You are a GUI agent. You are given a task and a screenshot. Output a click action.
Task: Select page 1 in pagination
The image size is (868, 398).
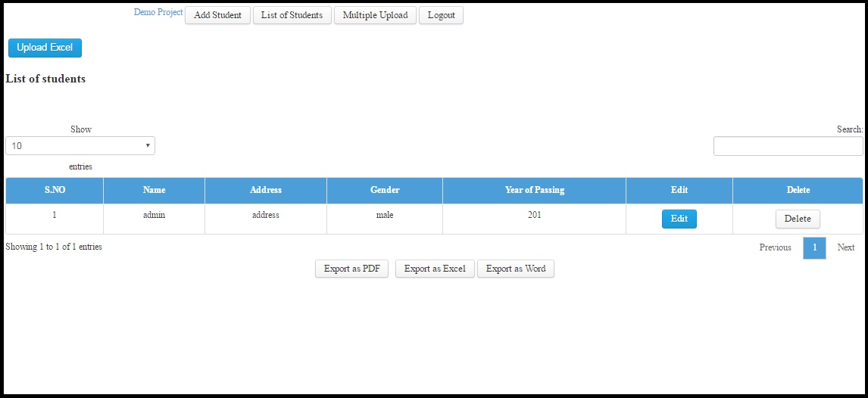pos(814,247)
